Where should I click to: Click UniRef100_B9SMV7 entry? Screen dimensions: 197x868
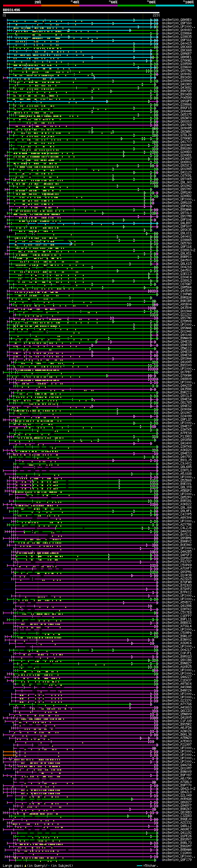(177, 839)
